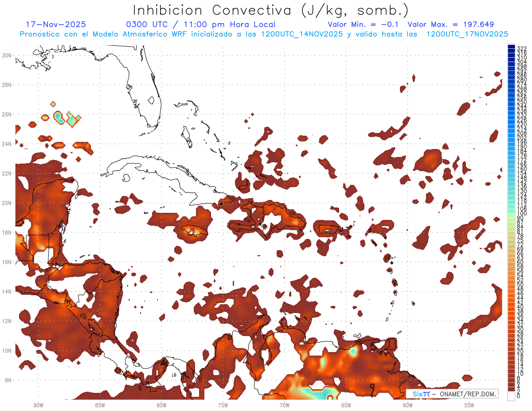Click the 60W longitude label
The width and height of the screenshot is (532, 411).
point(408,405)
